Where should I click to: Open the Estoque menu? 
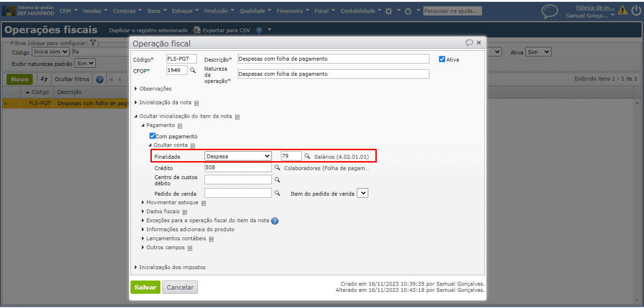tap(185, 10)
